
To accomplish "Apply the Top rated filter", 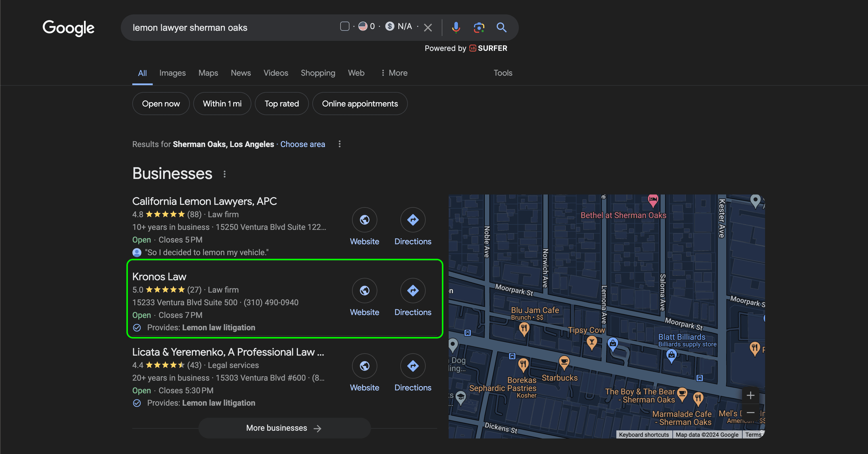I will [282, 104].
